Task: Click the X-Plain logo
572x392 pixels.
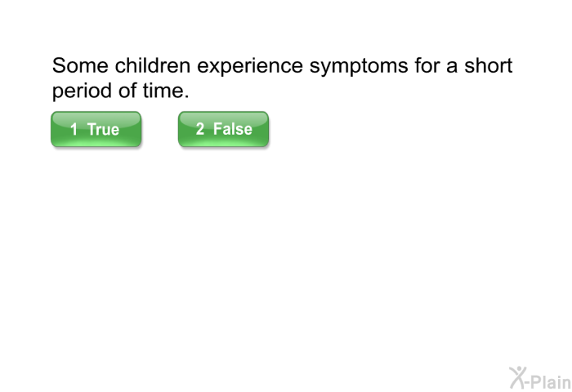Action: coord(540,378)
